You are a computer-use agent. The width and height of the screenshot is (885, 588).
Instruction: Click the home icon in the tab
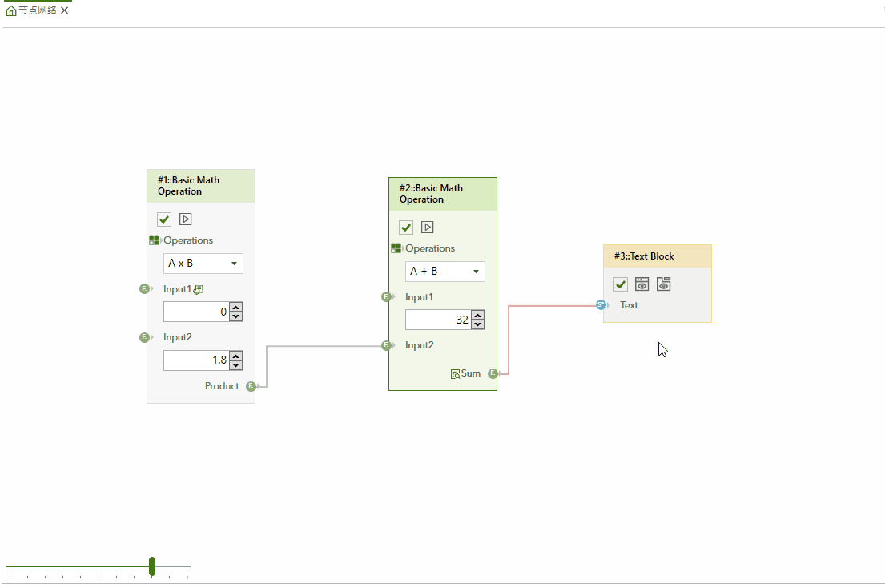point(11,11)
